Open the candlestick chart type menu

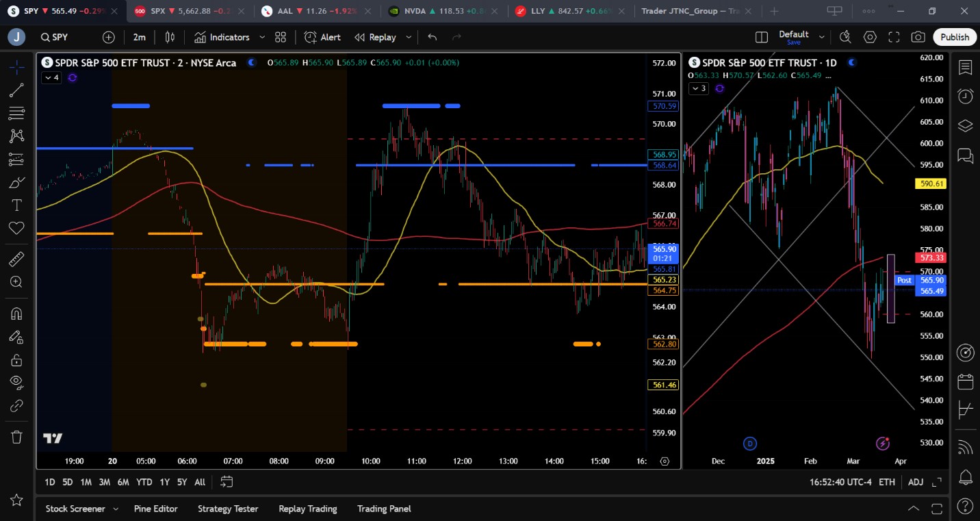[170, 37]
